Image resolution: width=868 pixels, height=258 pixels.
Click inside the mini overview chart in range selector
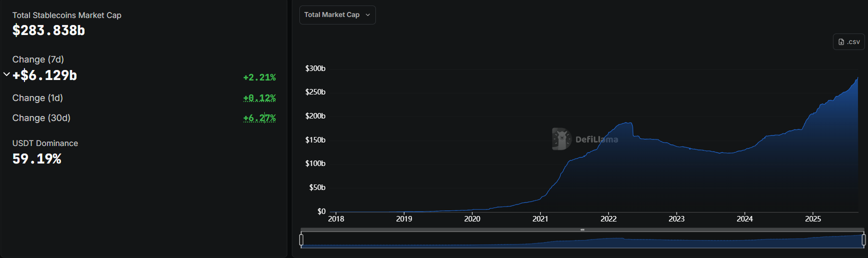point(501,241)
